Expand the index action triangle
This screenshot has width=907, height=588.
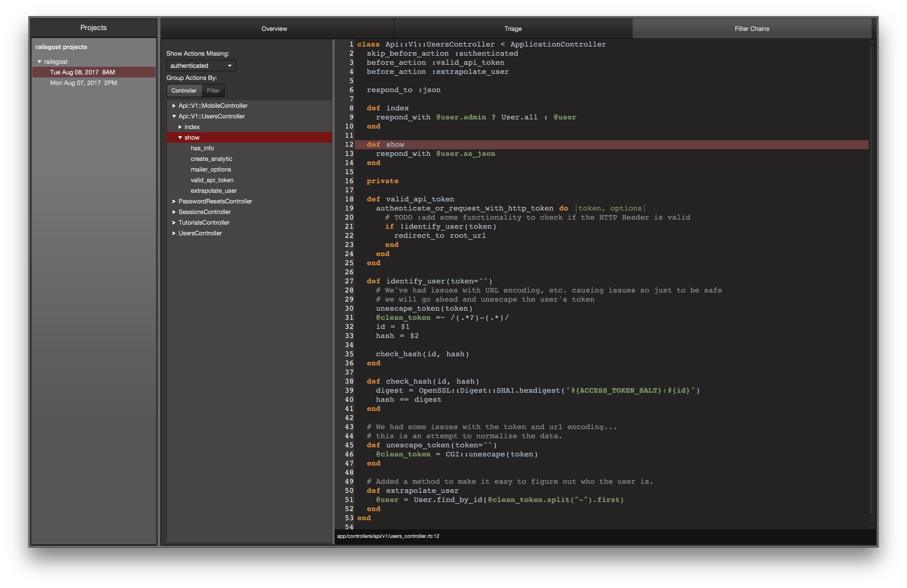180,127
